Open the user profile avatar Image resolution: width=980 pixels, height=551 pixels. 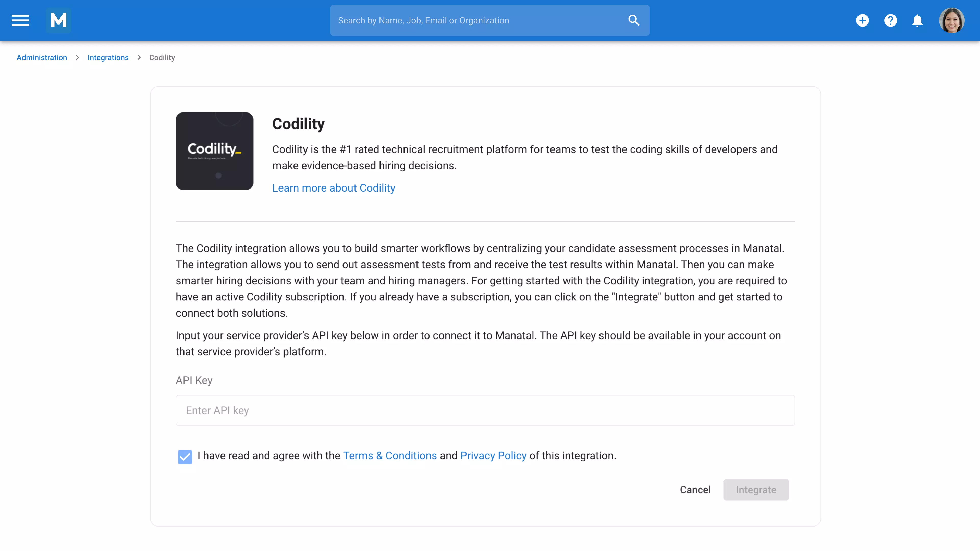tap(951, 20)
